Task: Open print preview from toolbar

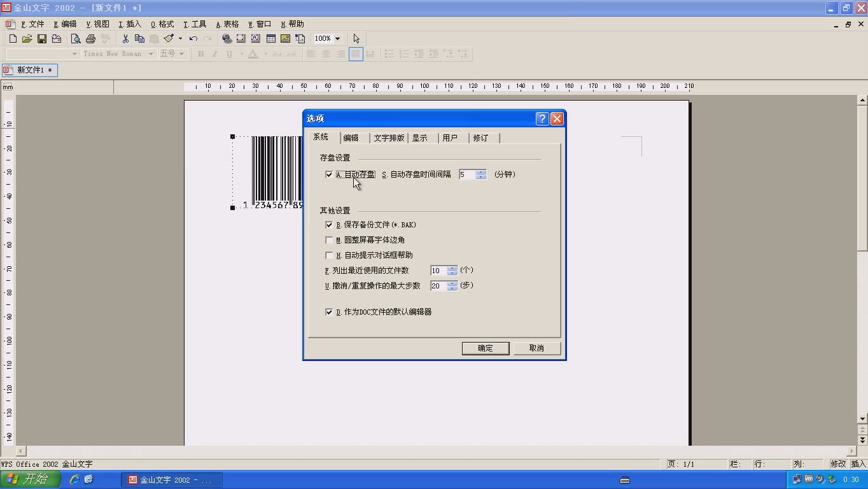Action: tap(76, 39)
